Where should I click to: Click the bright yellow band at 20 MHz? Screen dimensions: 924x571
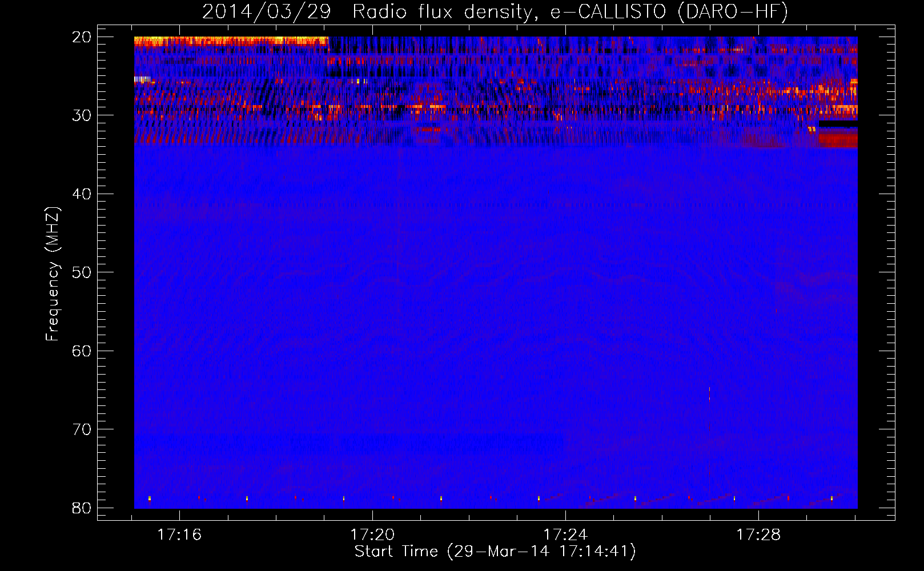tap(231, 41)
